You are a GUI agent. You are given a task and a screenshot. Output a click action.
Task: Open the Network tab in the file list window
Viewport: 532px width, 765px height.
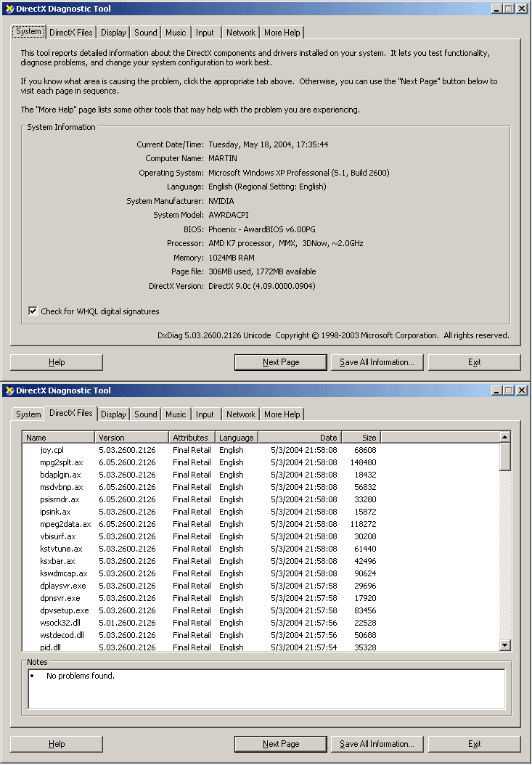[240, 414]
